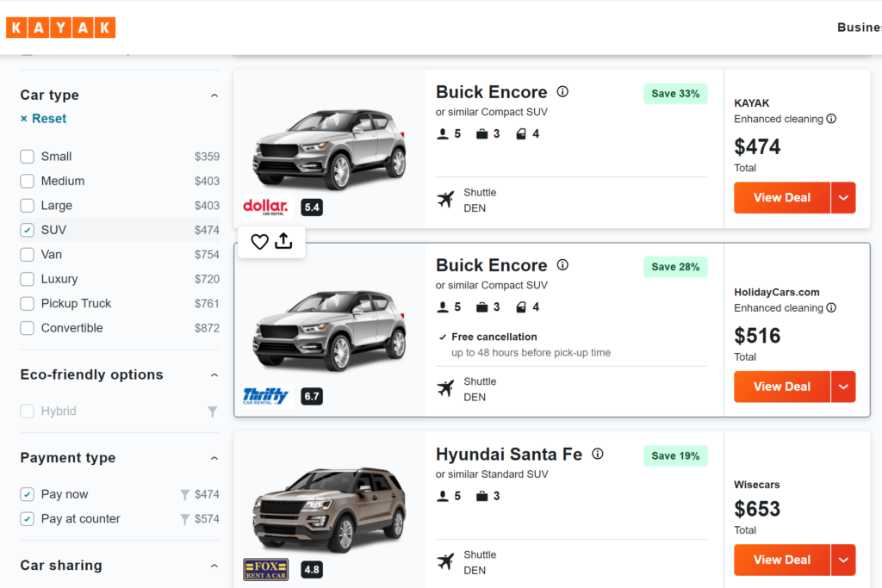Enable the Medium car type filter

point(27,181)
